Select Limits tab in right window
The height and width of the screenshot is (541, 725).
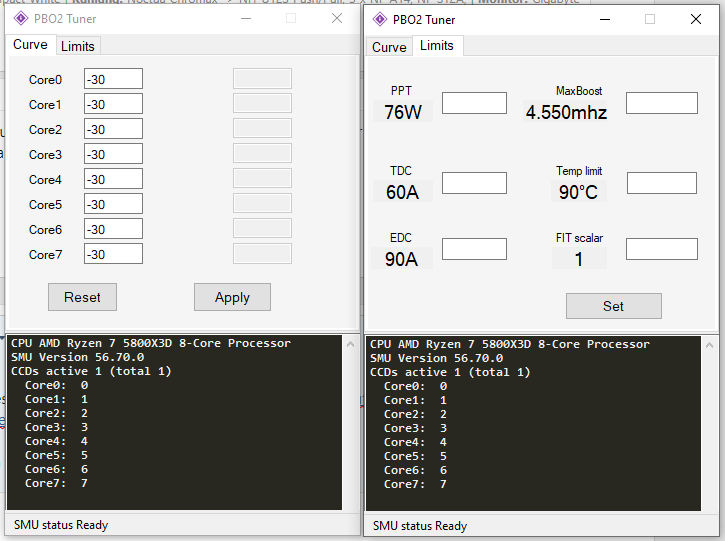[437, 45]
